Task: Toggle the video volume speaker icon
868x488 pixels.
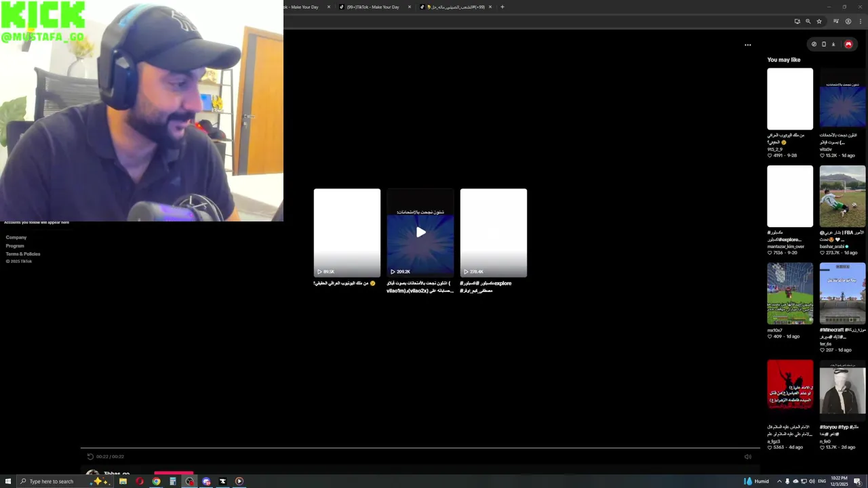Action: pos(748,456)
